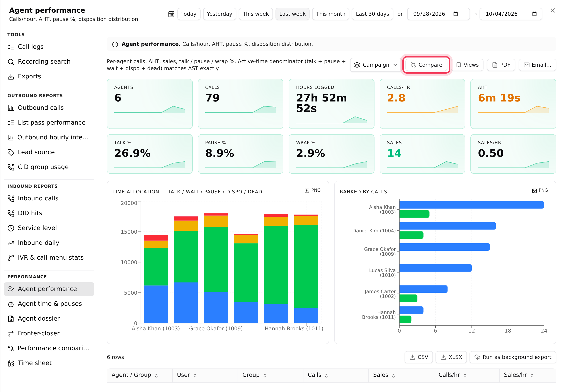The image size is (565, 392).
Task: Click Aisha Khan's blue calls bar
Action: [471, 205]
